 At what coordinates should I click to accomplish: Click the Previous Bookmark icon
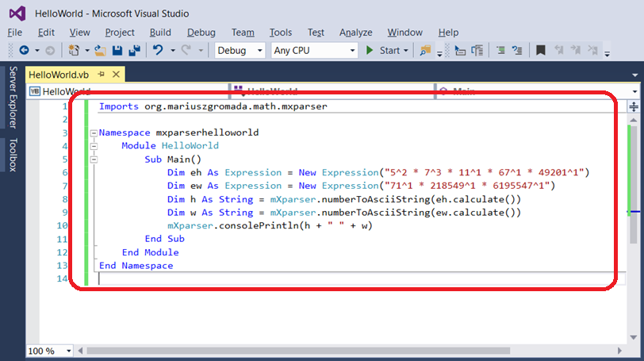(559, 51)
